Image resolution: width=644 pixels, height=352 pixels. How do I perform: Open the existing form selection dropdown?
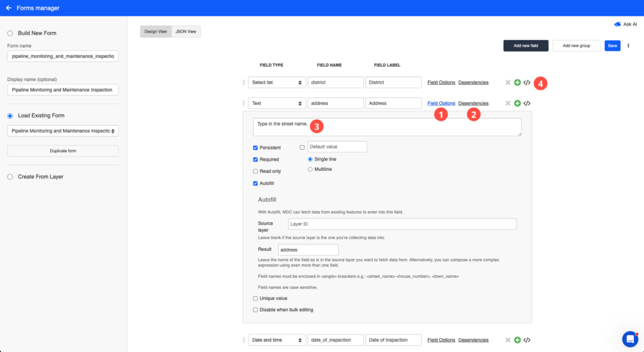63,131
